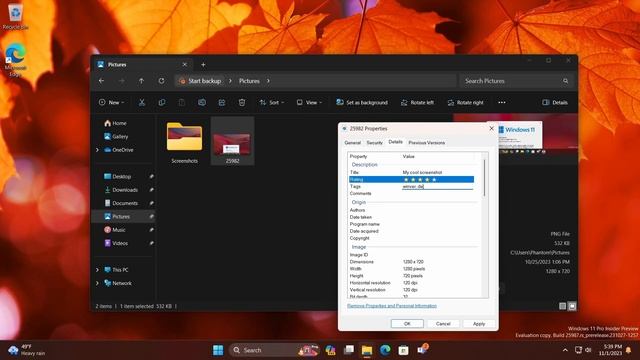Go back with the back arrow
Viewport: 640px width, 360px height.
(x=101, y=81)
